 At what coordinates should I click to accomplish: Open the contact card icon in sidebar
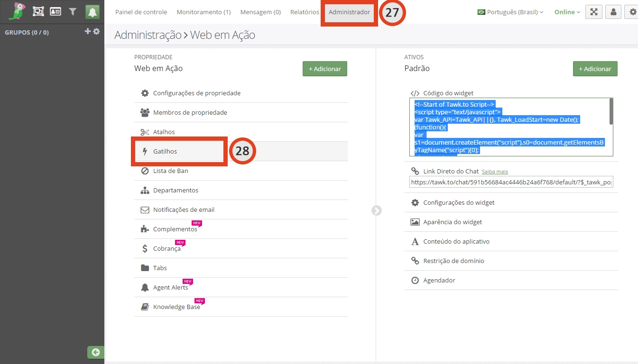pos(55,11)
